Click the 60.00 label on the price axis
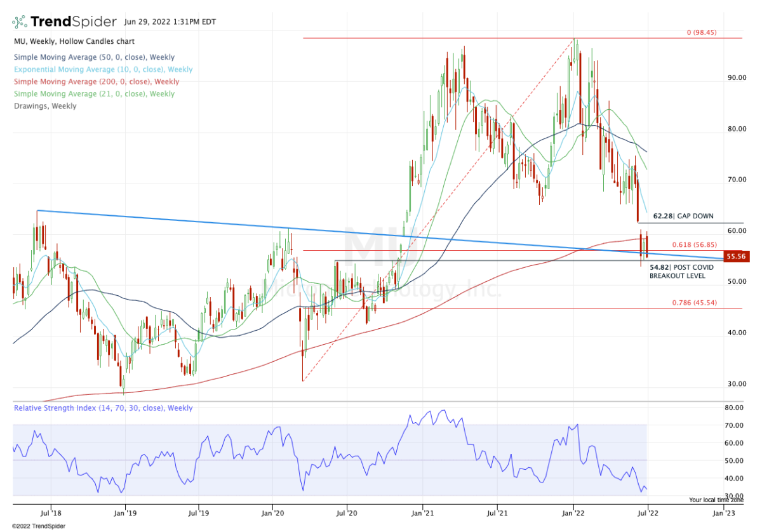This screenshot has height=532, width=762. coord(737,231)
